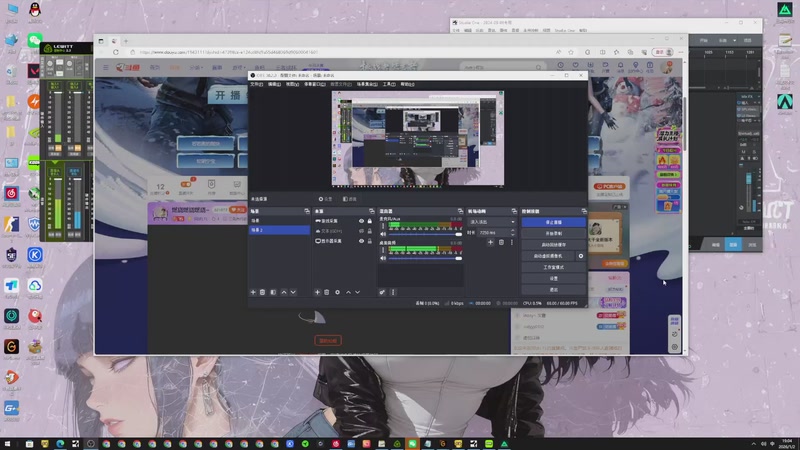Select the highlighted second scene in list
The width and height of the screenshot is (800, 450).
(279, 231)
